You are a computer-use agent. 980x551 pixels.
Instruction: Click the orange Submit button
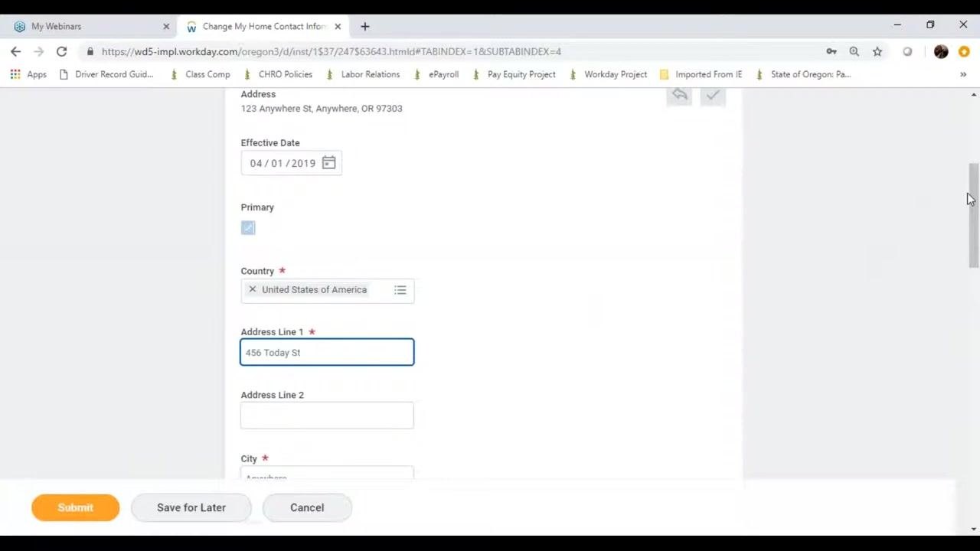pyautogui.click(x=76, y=507)
